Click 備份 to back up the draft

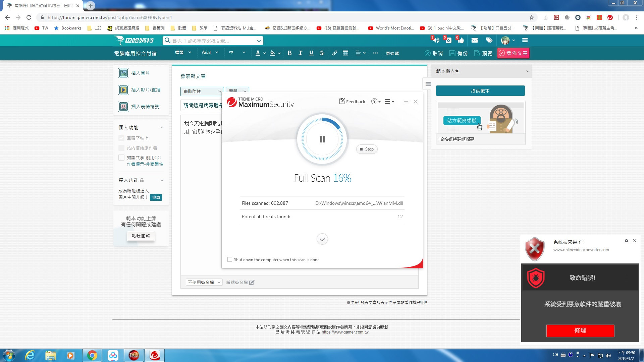click(x=458, y=53)
